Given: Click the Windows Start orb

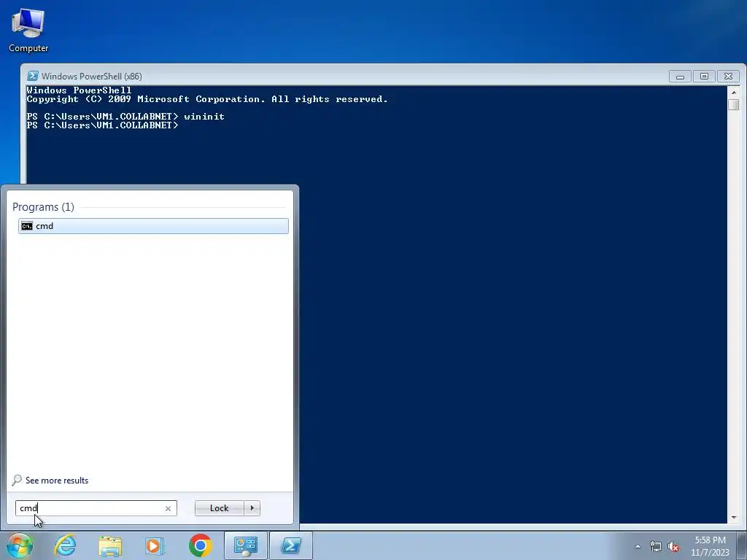Looking at the screenshot, I should (19, 545).
